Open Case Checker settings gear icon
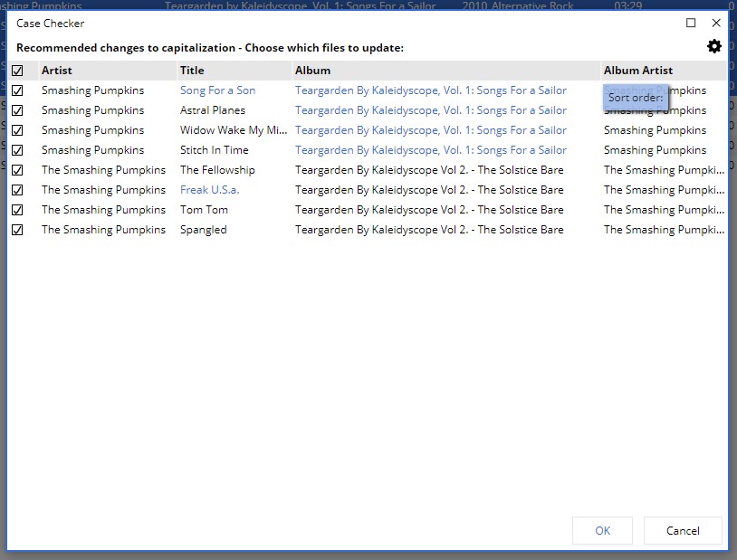737x560 pixels. tap(714, 46)
